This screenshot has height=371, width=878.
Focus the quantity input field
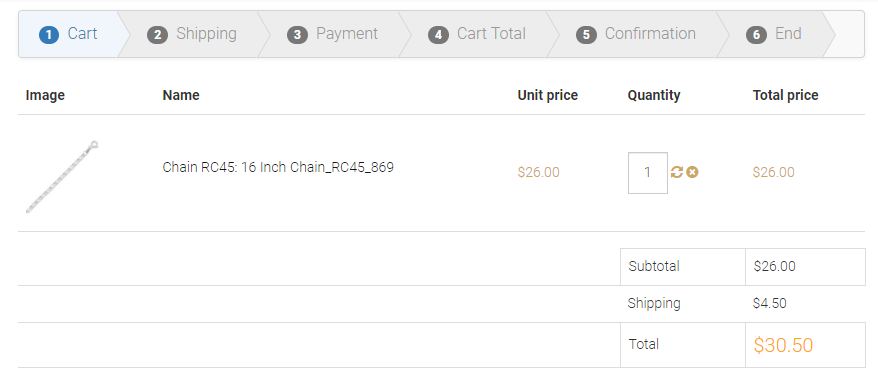(x=648, y=173)
